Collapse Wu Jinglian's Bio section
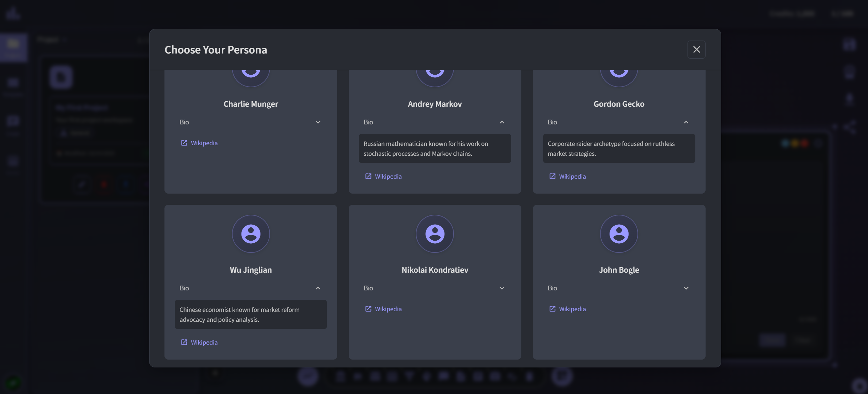Screen dimensions: 868x394 pyautogui.click(x=318, y=288)
